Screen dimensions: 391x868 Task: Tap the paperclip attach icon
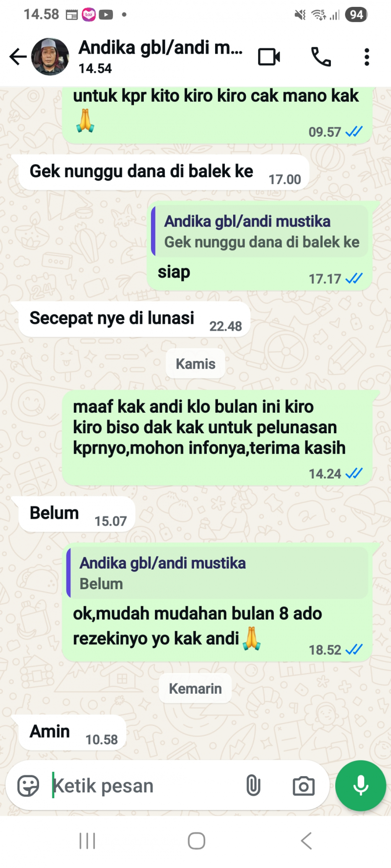click(253, 785)
